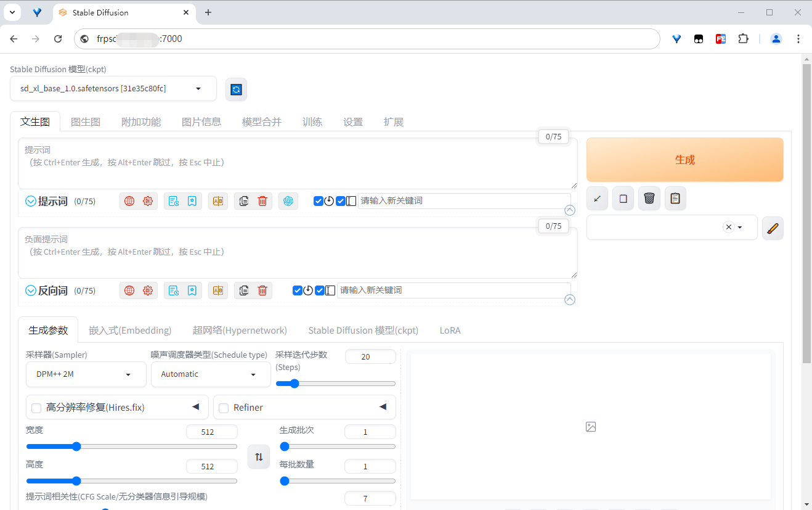
Task: Click the 宽度 width slider
Action: [131, 446]
